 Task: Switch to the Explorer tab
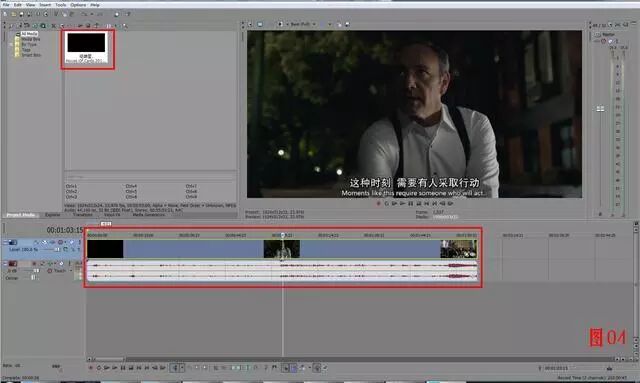click(52, 215)
